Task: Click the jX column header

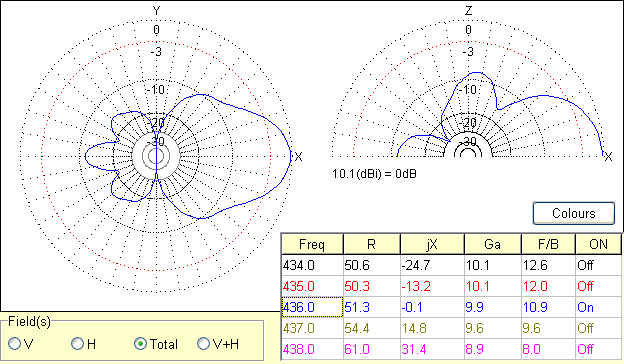Action: click(x=432, y=244)
